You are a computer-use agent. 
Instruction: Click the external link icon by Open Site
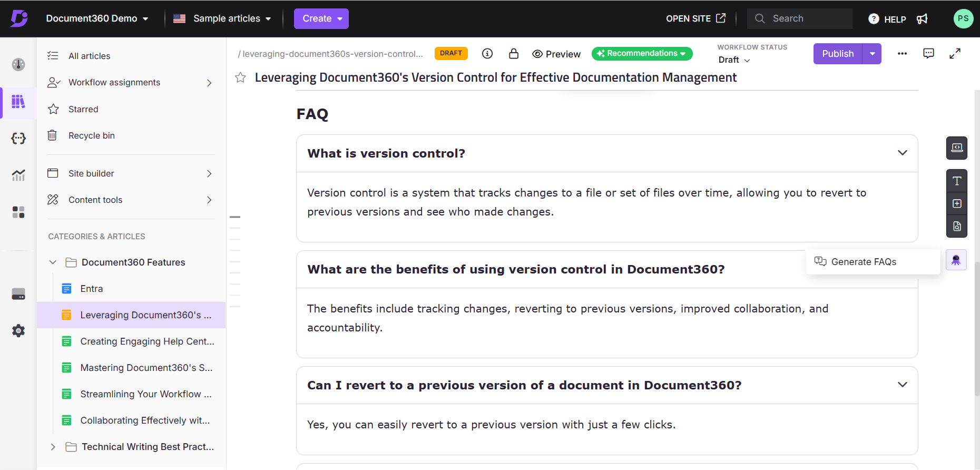point(721,18)
